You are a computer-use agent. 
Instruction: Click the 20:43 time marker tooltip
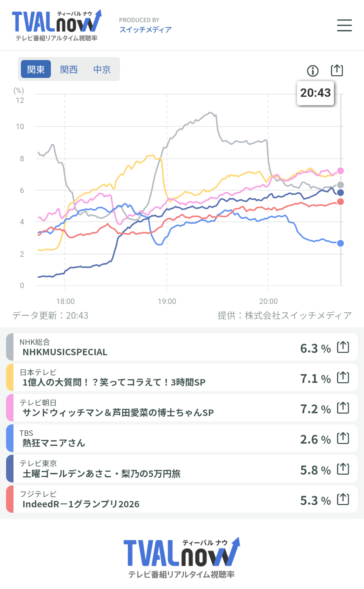315,93
